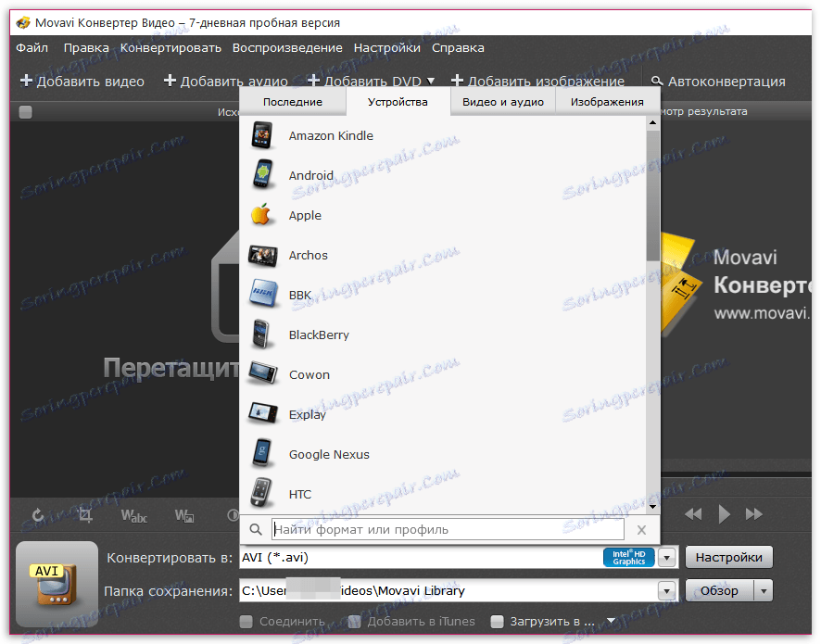This screenshot has width=821, height=644.
Task: Click the AVI format preview icon
Action: click(x=56, y=585)
